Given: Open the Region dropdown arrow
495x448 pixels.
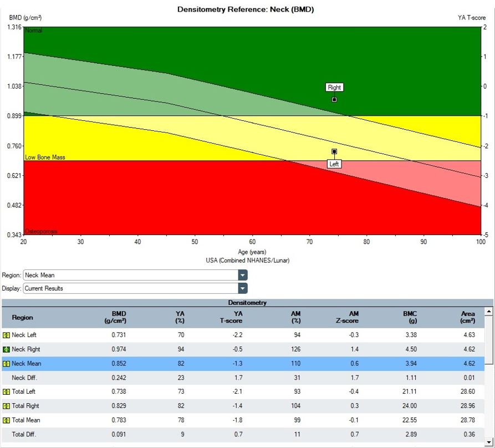Looking at the screenshot, I should [242, 275].
